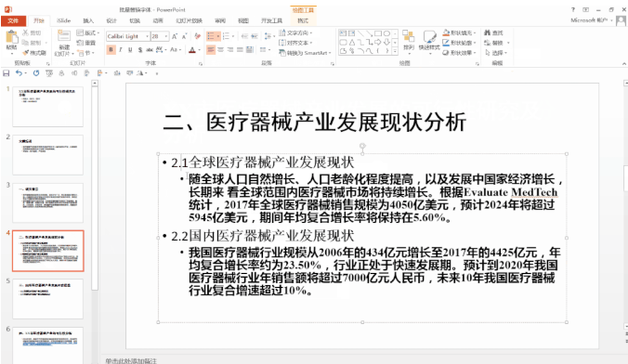The image size is (628, 364).
Task: Reset the slide with 重置 button
Action: pyautogui.click(x=86, y=43)
